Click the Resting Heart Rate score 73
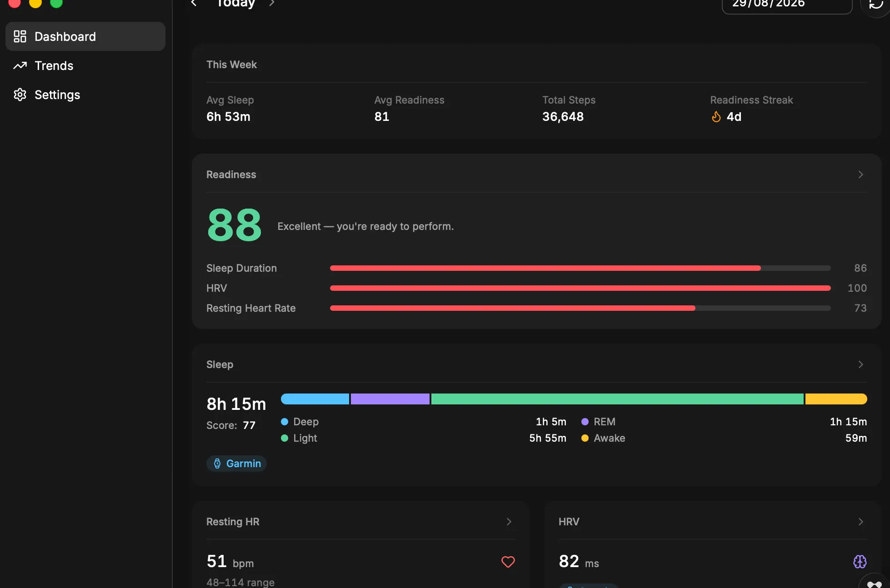The height and width of the screenshot is (588, 890). 860,308
